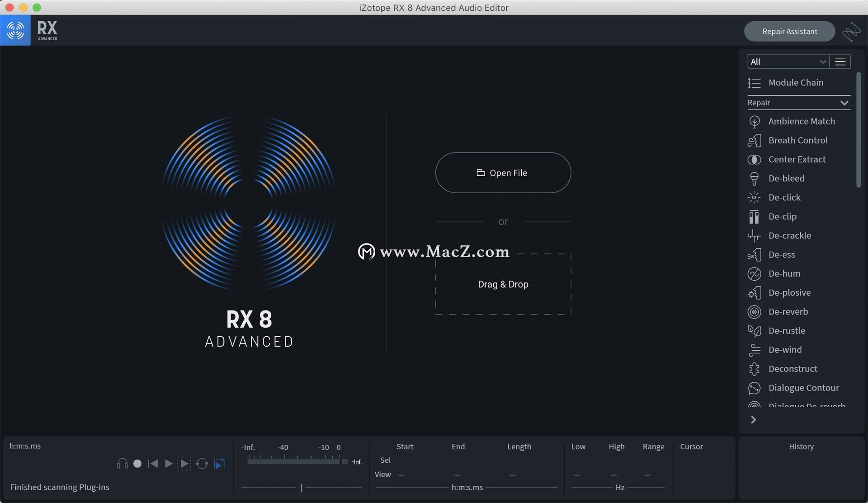Select the De-clip label
Screen dimensions: 868x503
pos(783,216)
